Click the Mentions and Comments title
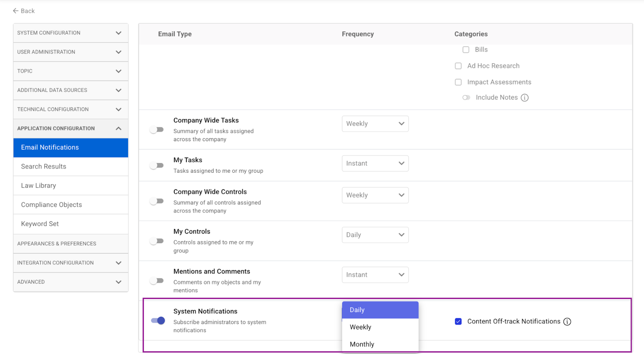 (212, 271)
